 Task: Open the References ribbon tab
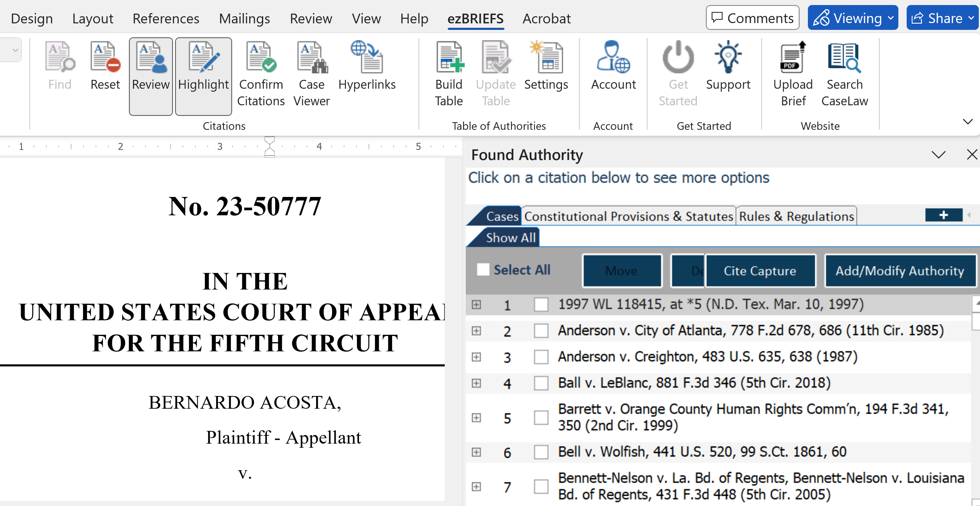point(166,18)
